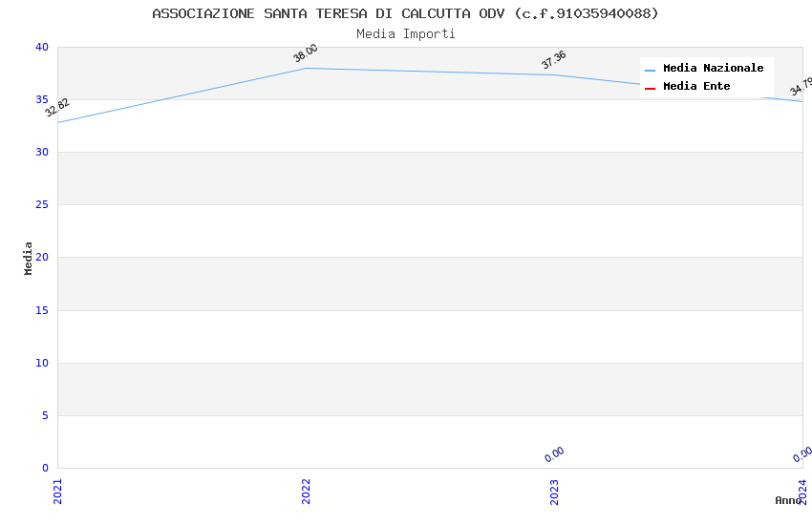Viewport: 812px width, 525px height.
Task: Click the 0.00 label above 2024
Action: tap(802, 454)
